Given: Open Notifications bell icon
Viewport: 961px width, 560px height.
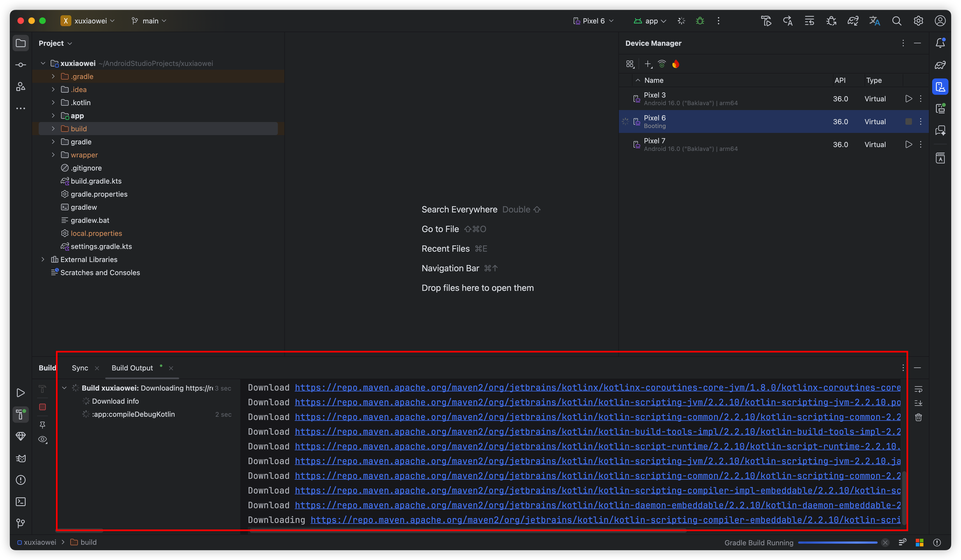Looking at the screenshot, I should (940, 43).
